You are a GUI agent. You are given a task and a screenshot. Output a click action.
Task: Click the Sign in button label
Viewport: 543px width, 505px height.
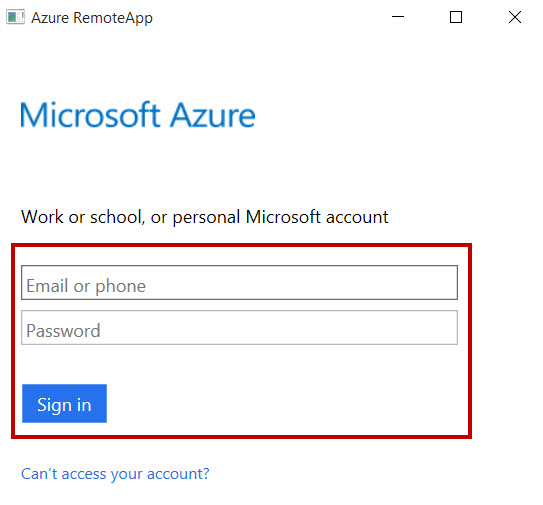(x=64, y=405)
